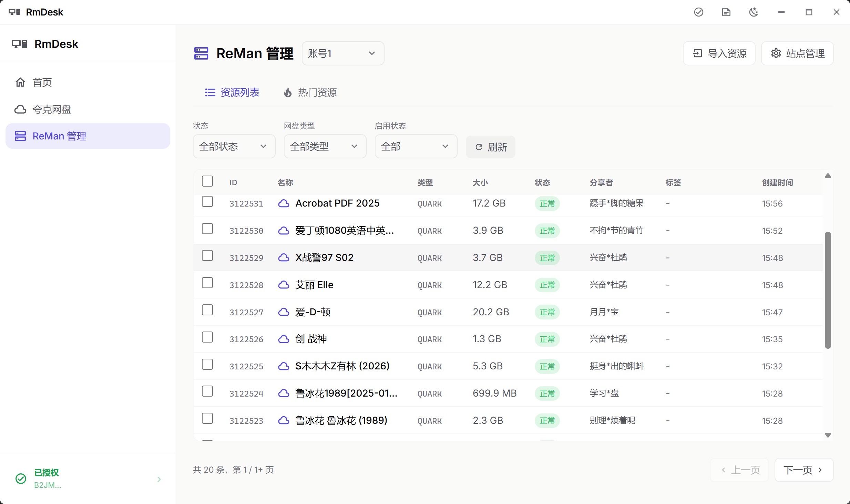The image size is (850, 504).
Task: Go to 下一页 next page
Action: (x=804, y=470)
